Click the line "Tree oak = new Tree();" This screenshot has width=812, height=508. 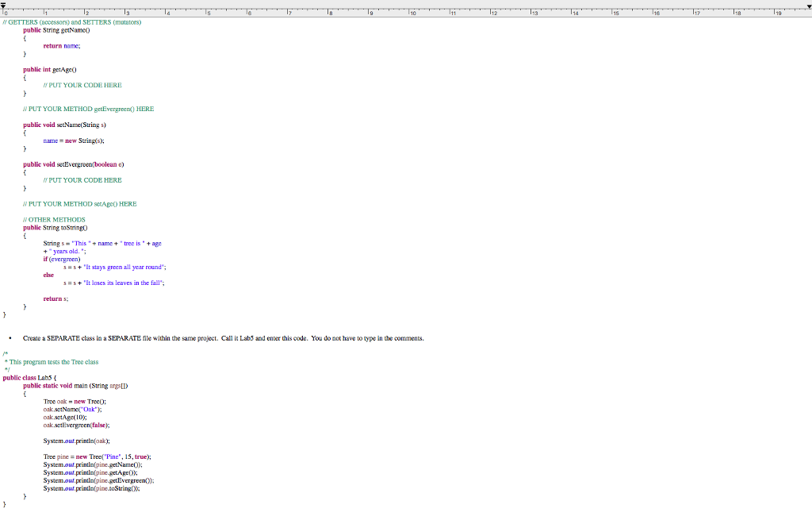[75, 402]
